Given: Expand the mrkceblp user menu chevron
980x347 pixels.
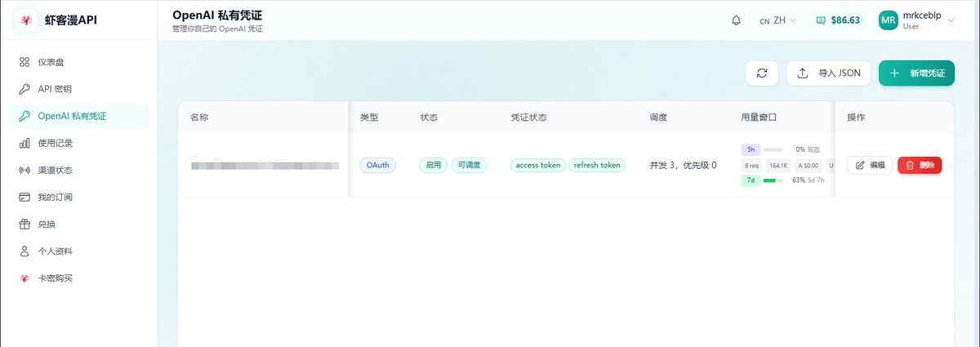Looking at the screenshot, I should [x=951, y=20].
